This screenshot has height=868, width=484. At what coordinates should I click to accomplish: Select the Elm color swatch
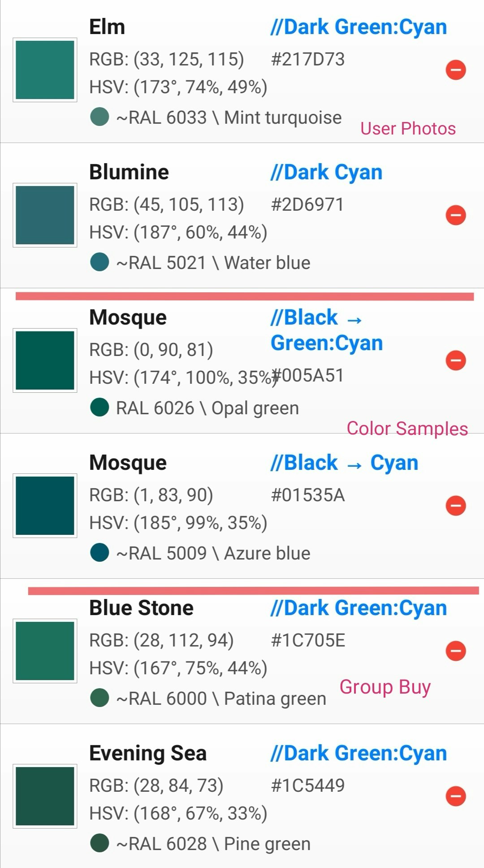point(45,70)
